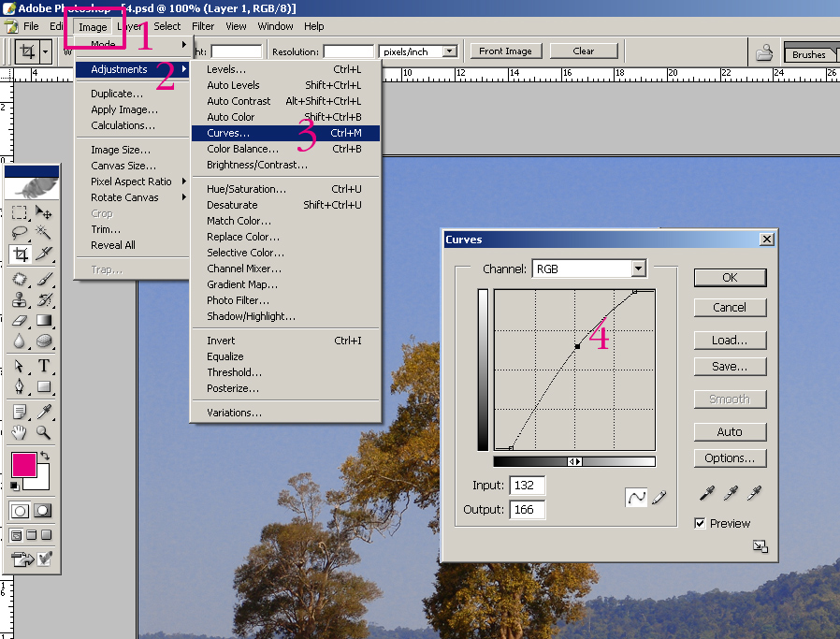Select the Zoom magnifier tool
Screen dimensions: 840x639
click(43, 432)
